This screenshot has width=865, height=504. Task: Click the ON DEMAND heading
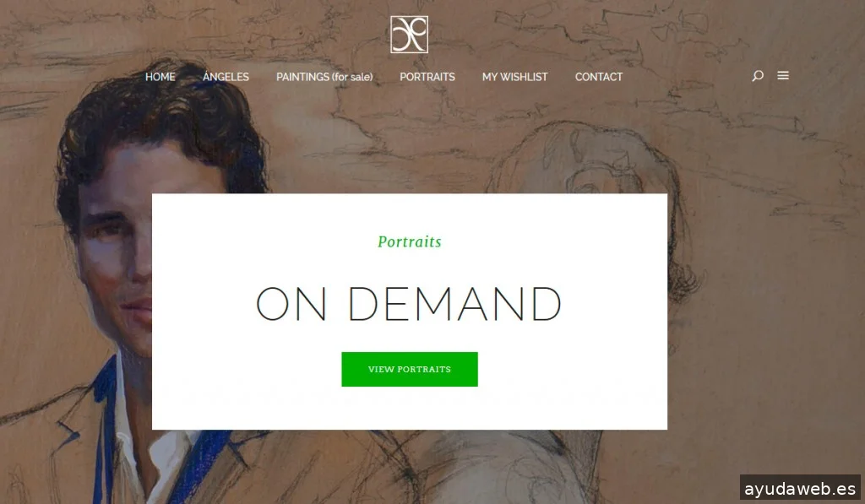coord(408,303)
